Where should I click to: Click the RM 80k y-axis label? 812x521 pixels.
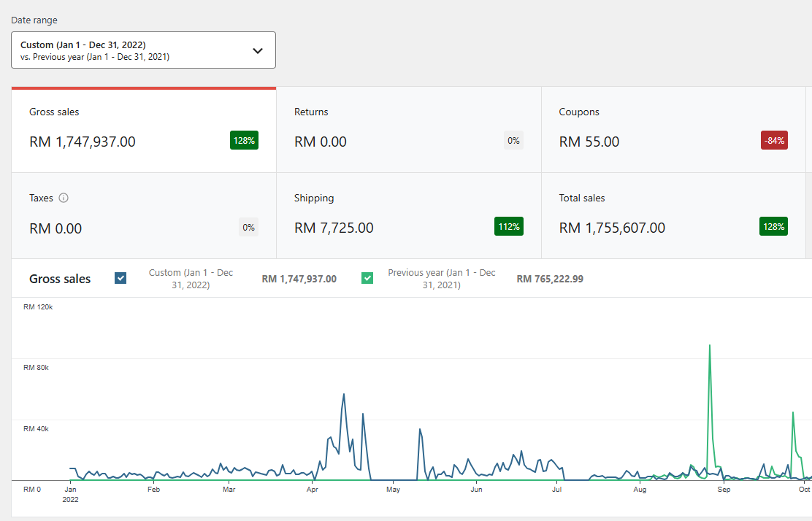point(36,367)
